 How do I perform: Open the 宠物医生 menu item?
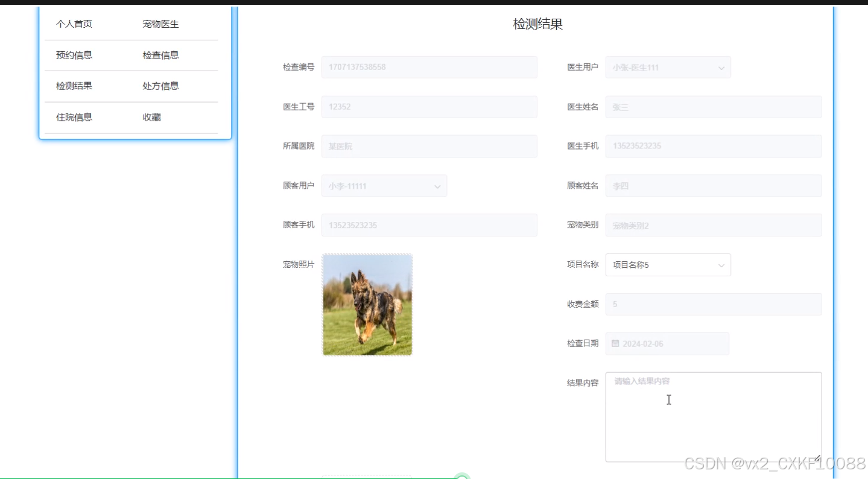point(160,24)
